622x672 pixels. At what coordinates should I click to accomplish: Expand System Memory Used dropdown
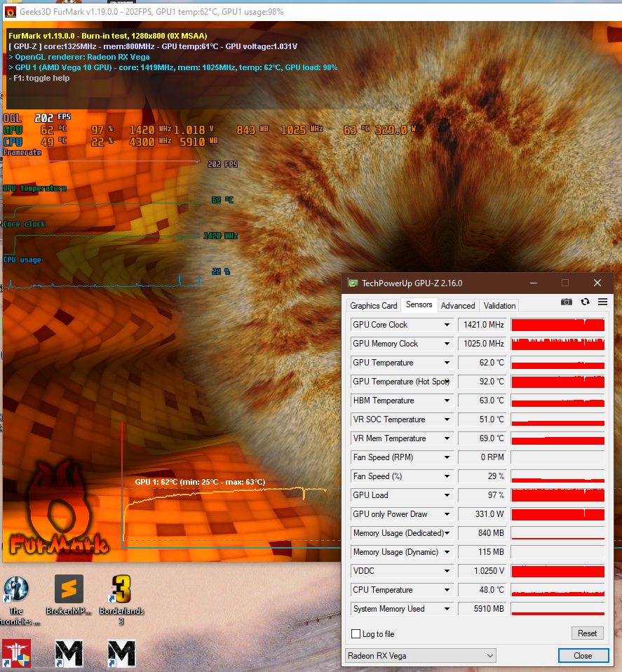447,609
